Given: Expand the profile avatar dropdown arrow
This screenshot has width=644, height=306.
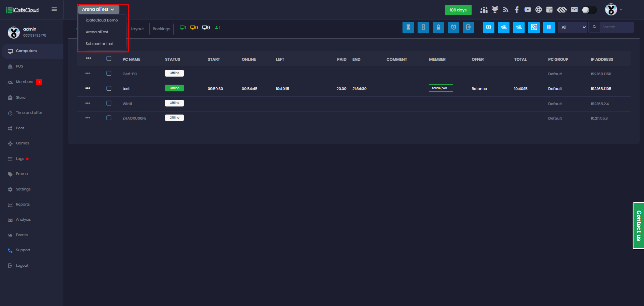Looking at the screenshot, I should point(621,10).
